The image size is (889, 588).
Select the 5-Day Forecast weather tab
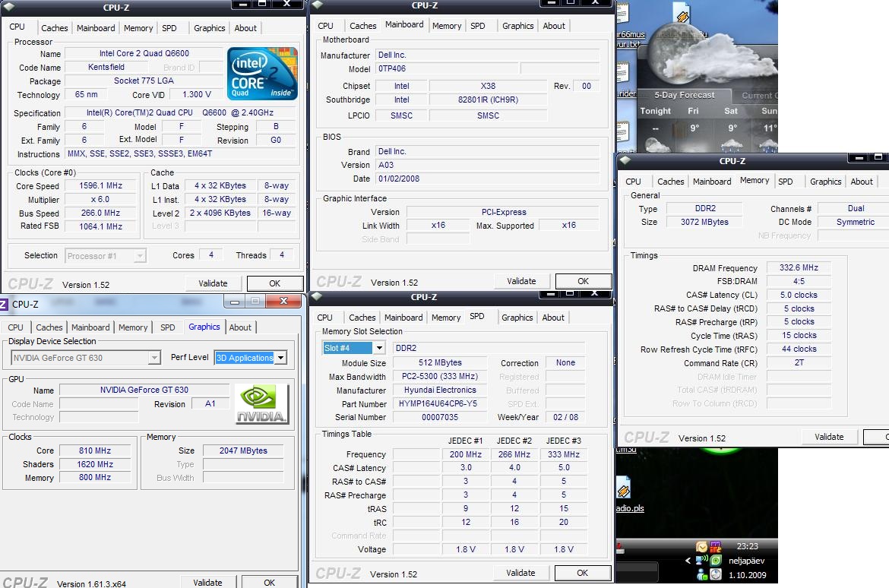coord(685,95)
